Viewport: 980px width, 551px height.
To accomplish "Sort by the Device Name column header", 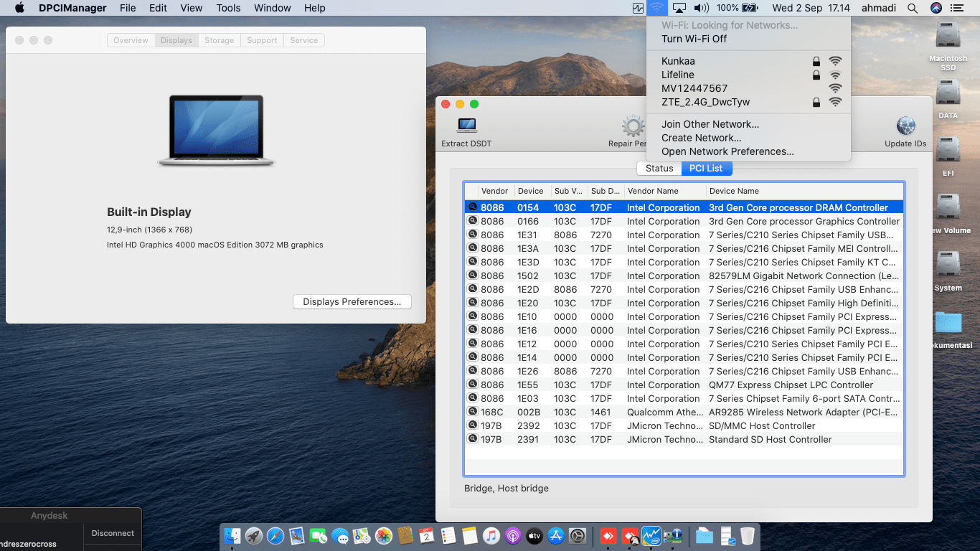I will pyautogui.click(x=804, y=191).
